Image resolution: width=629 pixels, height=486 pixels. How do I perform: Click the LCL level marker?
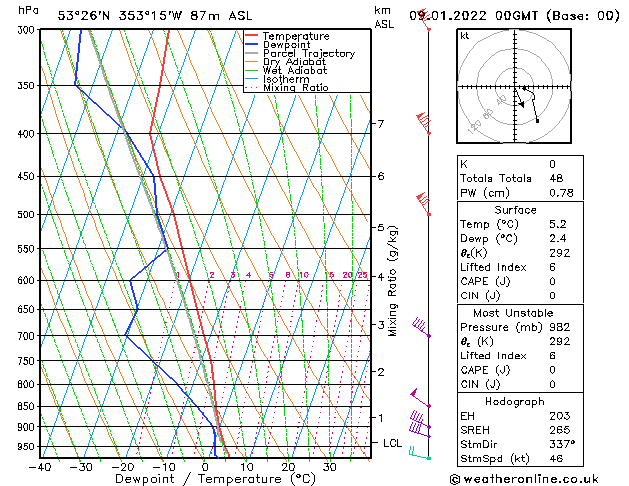388,442
